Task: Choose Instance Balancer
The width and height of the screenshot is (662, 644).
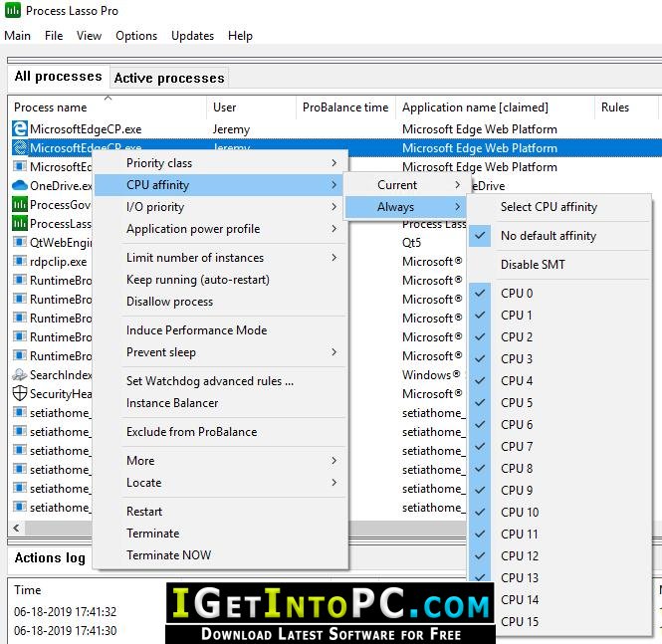Action: pos(220,403)
